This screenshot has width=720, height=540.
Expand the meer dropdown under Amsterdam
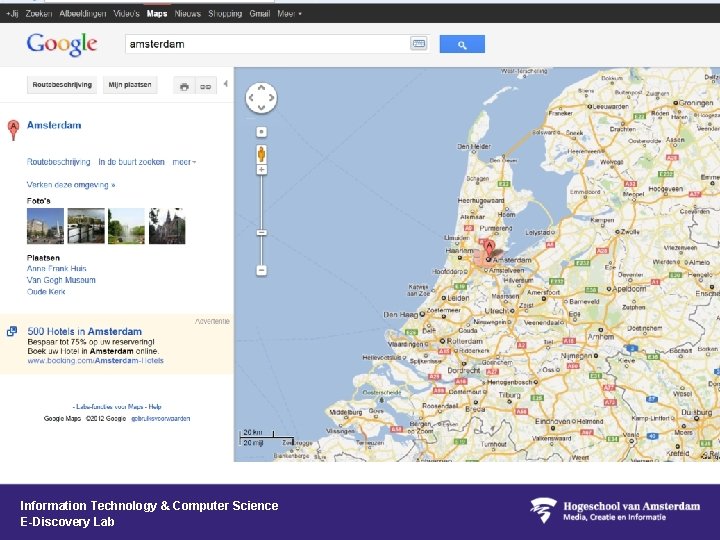tap(184, 162)
